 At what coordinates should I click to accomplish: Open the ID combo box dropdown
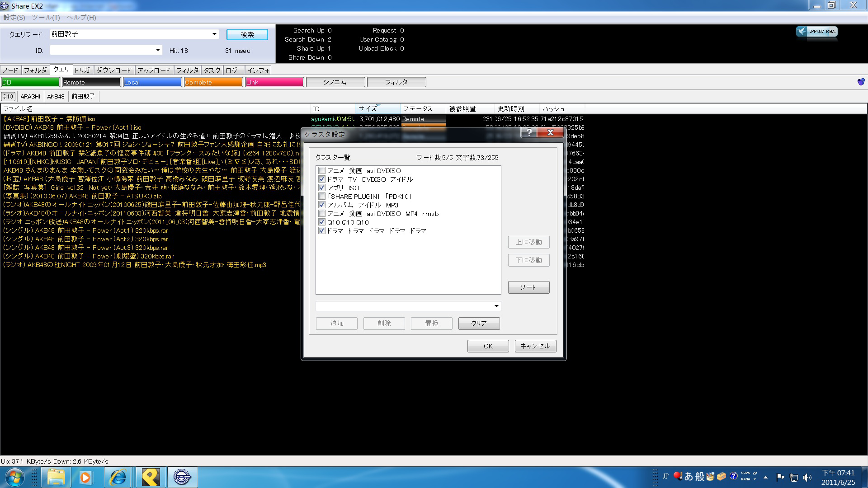click(158, 50)
